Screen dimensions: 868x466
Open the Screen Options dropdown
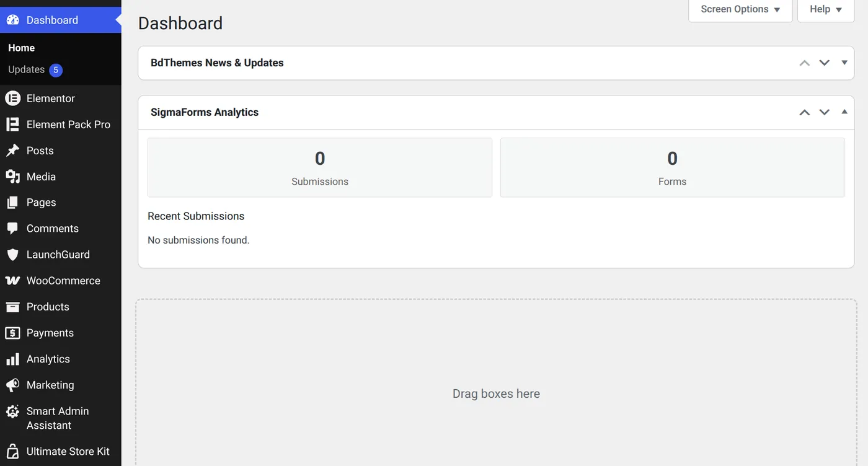click(740, 9)
